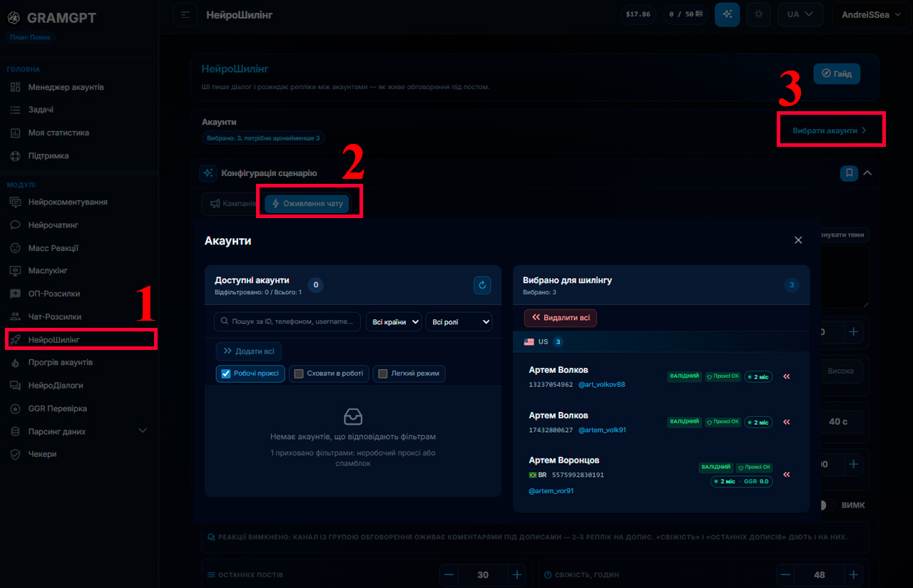Increase the Свіжість, годин value
Viewport: 913px width, 588px height.
tap(854, 574)
